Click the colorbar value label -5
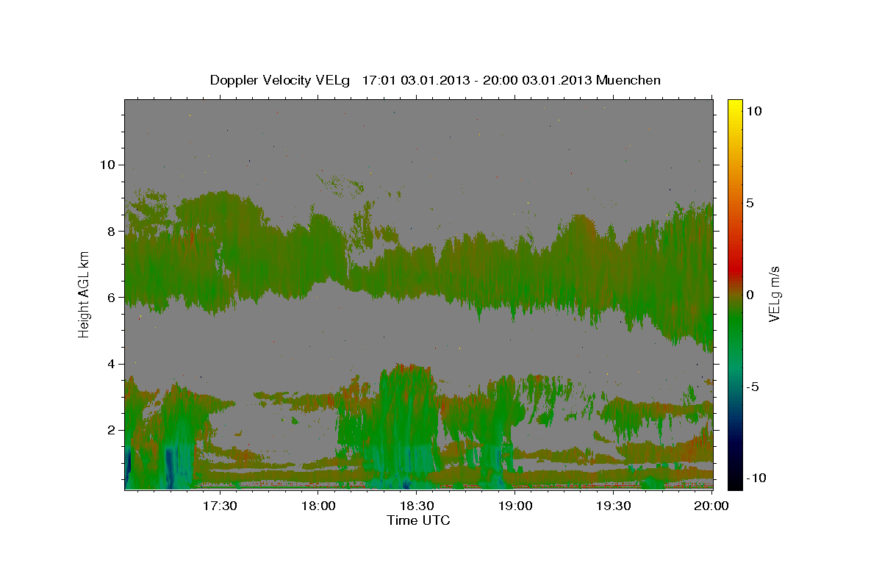 coord(753,387)
